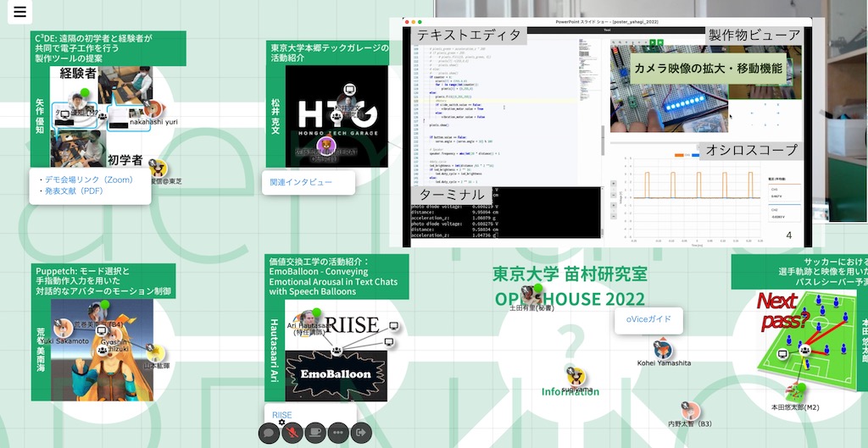Click meeting group icon on EmoBalloon poster
This screenshot has height=448, width=868.
click(336, 350)
